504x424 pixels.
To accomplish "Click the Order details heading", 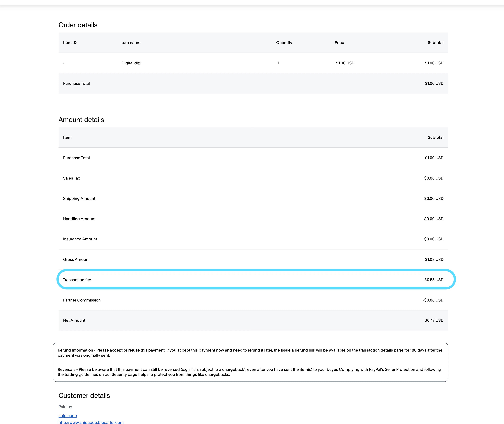I will 78,25.
